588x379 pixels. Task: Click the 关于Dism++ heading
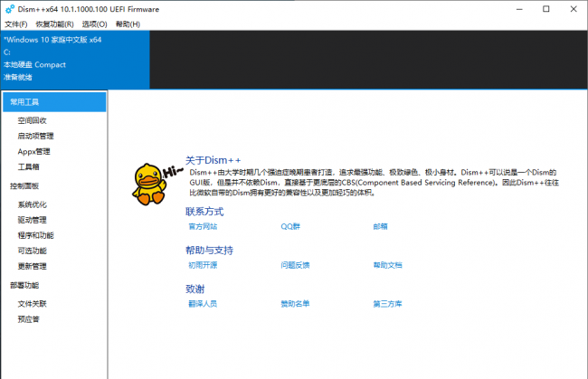point(213,160)
